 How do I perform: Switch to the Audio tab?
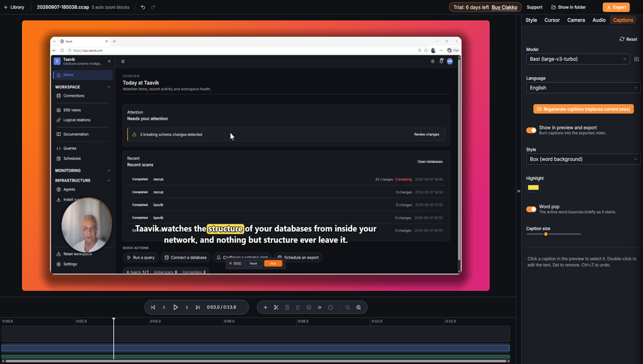click(x=599, y=20)
